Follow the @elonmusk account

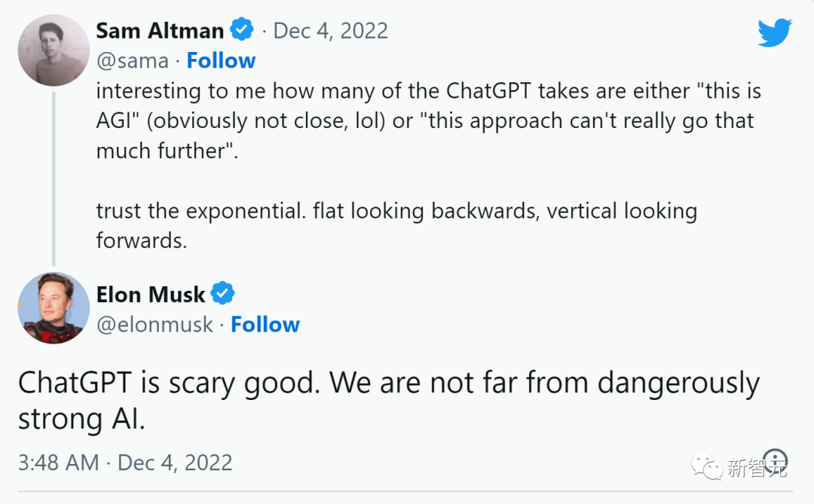[x=265, y=324]
